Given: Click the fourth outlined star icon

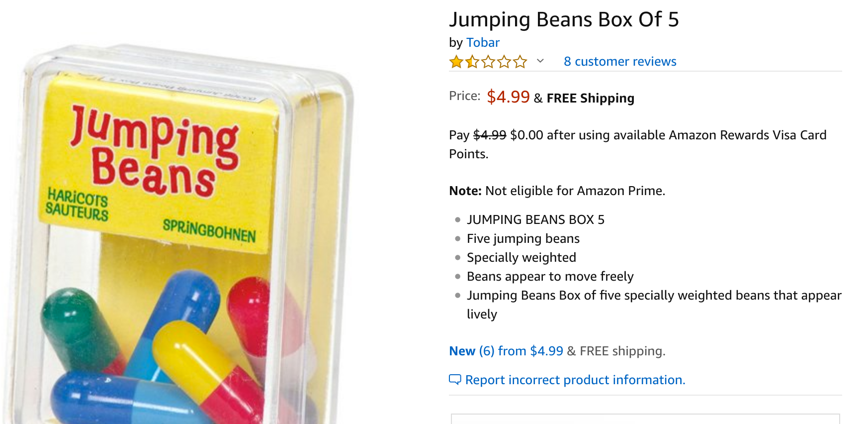Looking at the screenshot, I should coord(504,62).
